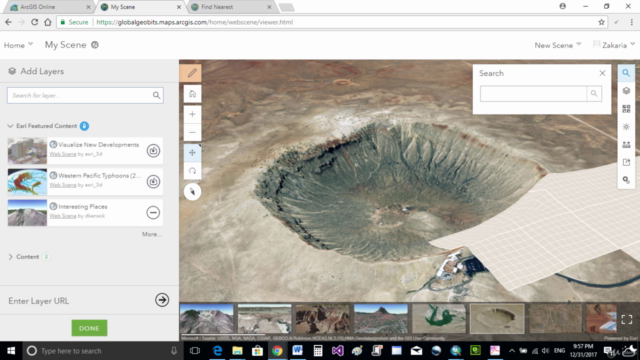Open the Search tool in the right toolbar
This screenshot has width=640, height=360.
(x=626, y=73)
